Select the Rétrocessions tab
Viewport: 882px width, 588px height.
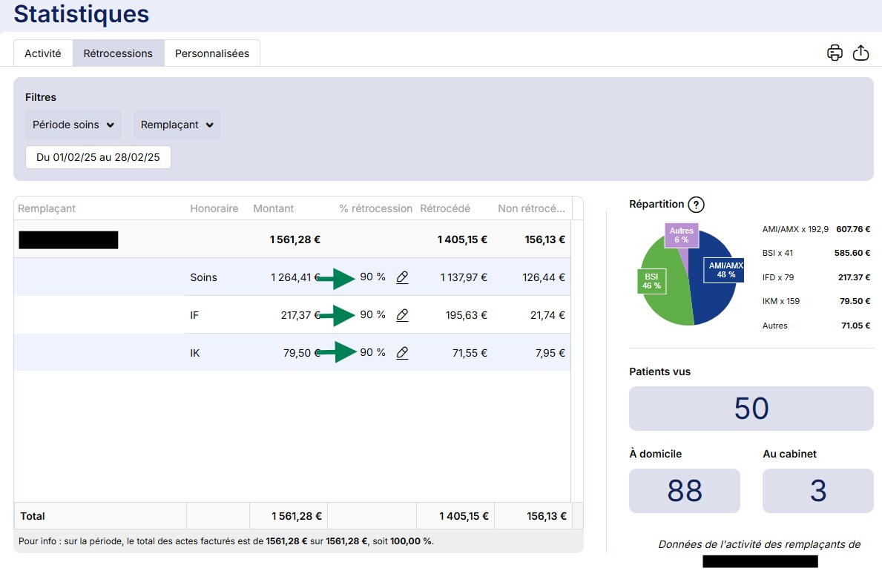coord(118,53)
